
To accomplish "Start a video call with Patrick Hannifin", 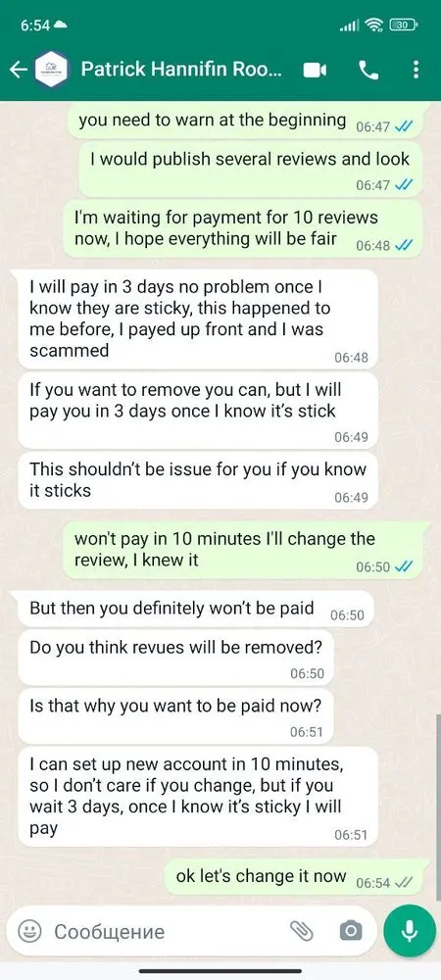I will coord(315,70).
